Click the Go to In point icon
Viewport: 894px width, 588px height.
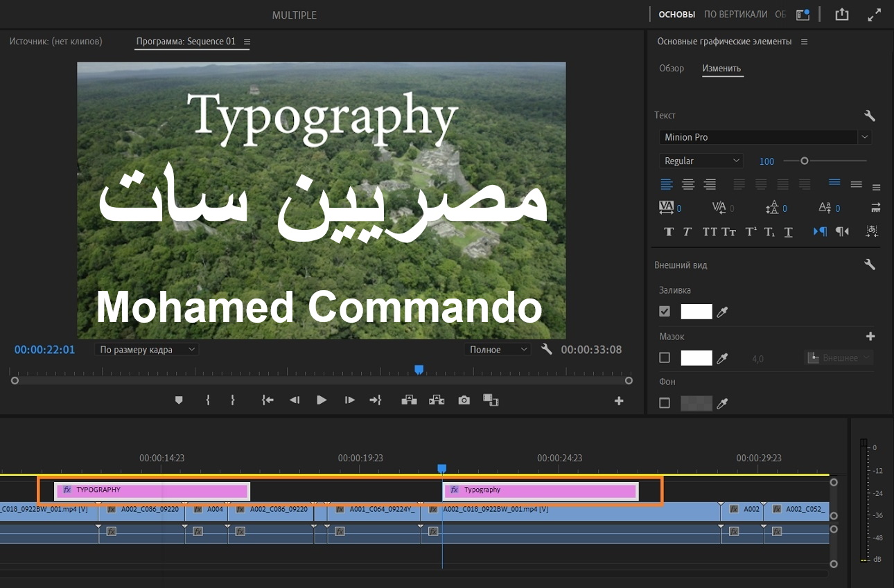tap(268, 400)
